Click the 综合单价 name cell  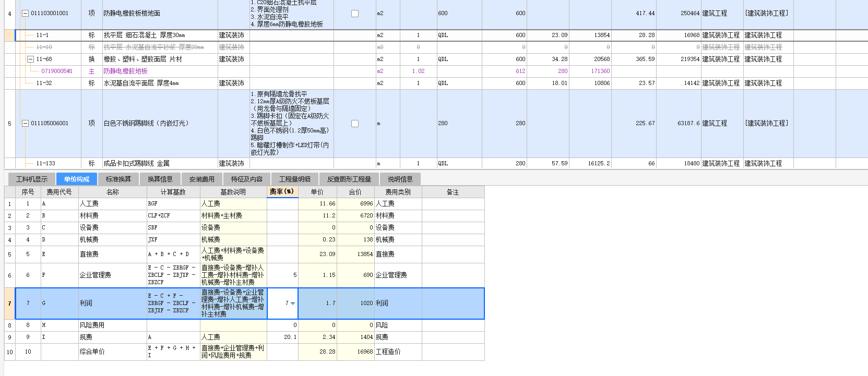point(113,351)
